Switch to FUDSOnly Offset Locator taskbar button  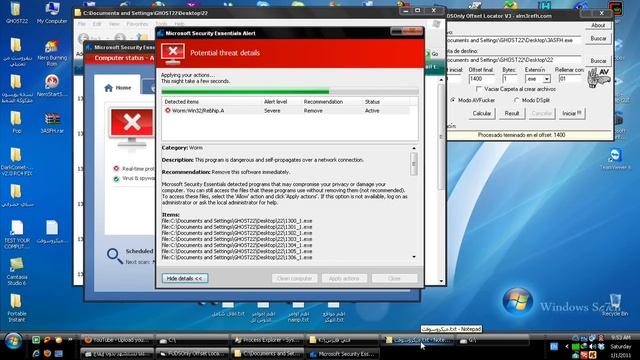click(193, 353)
